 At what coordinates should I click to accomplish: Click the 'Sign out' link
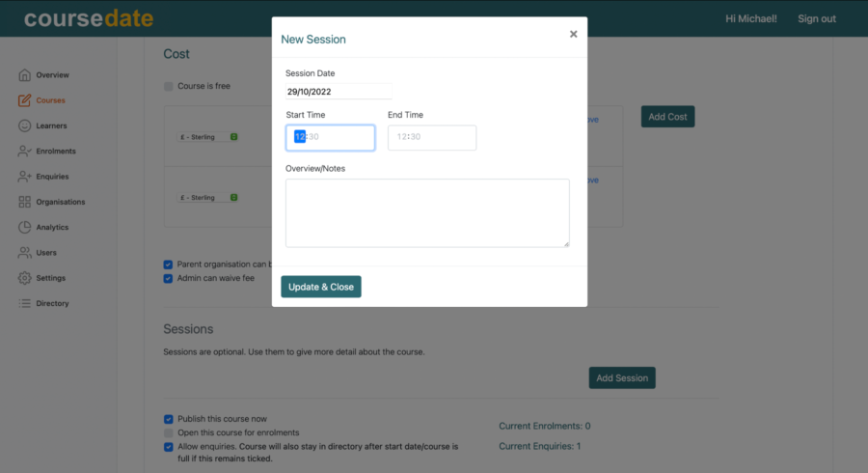click(x=816, y=18)
